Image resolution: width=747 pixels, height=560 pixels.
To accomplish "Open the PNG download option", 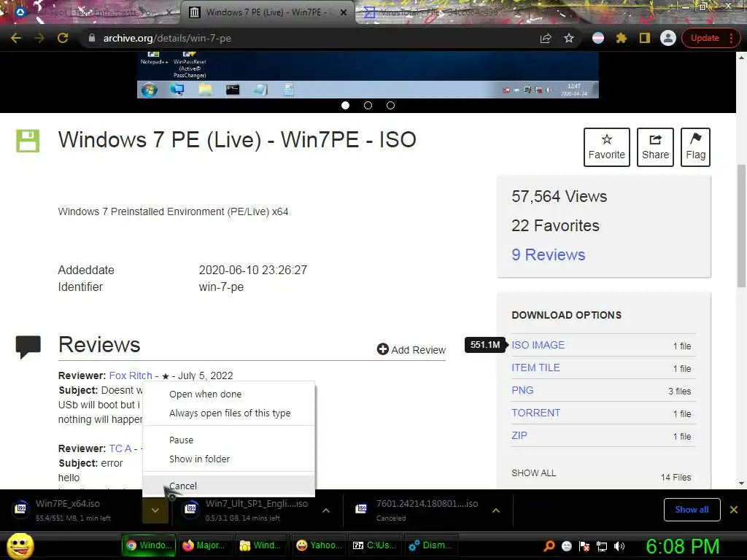I will (522, 391).
